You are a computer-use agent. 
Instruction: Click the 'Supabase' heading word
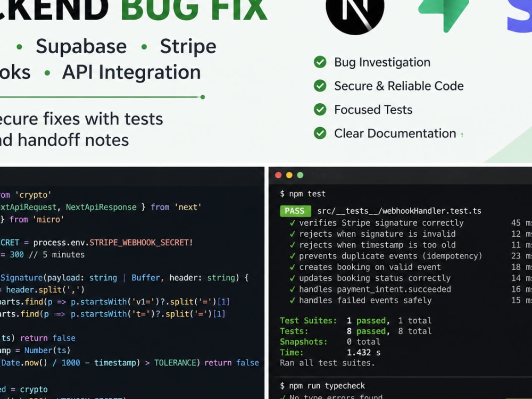[x=81, y=47]
